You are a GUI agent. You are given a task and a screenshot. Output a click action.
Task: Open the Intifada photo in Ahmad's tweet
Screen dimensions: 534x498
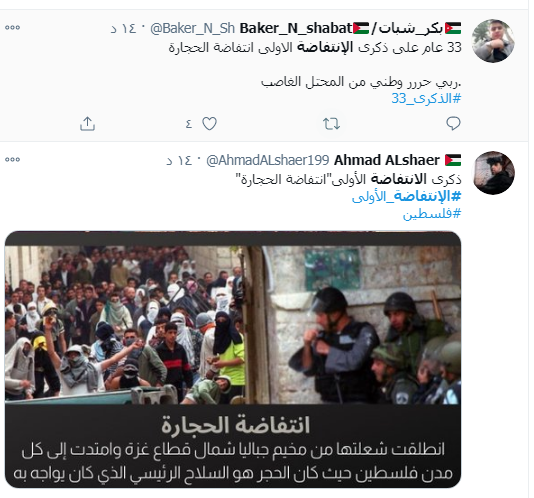233,359
